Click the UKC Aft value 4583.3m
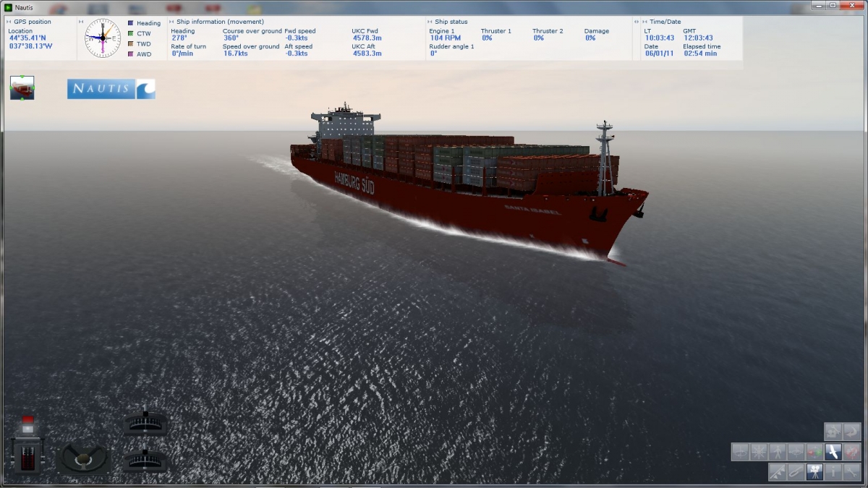 (367, 53)
